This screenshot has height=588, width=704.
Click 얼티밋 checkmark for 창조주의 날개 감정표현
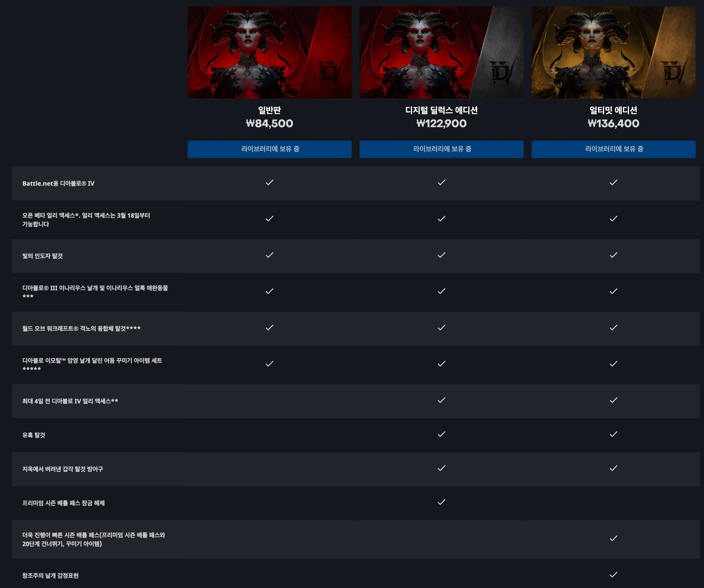tap(613, 575)
